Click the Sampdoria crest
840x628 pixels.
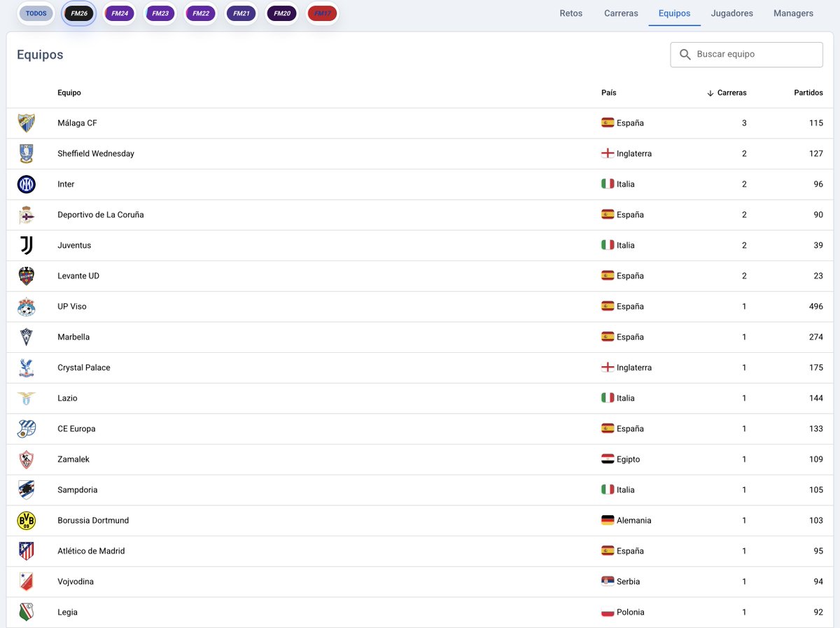[x=27, y=490]
